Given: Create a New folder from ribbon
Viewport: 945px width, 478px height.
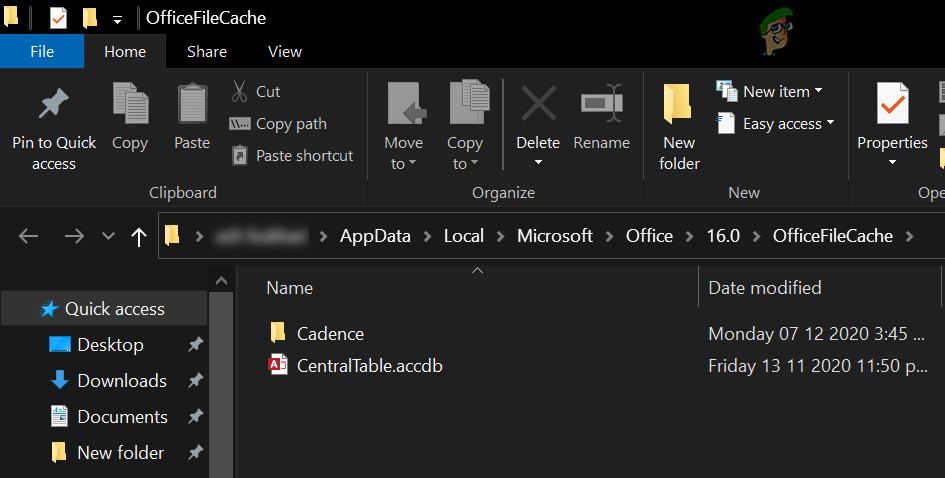Looking at the screenshot, I should pos(679,123).
